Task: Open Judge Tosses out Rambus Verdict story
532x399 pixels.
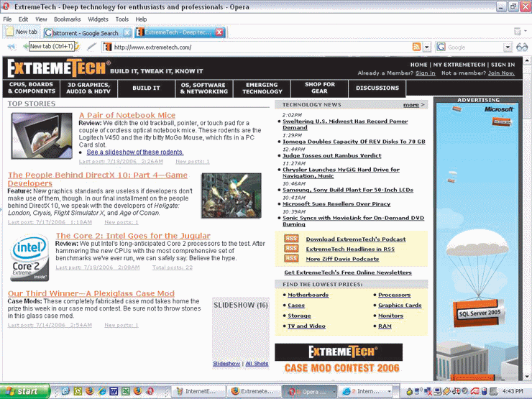Action: tap(332, 156)
